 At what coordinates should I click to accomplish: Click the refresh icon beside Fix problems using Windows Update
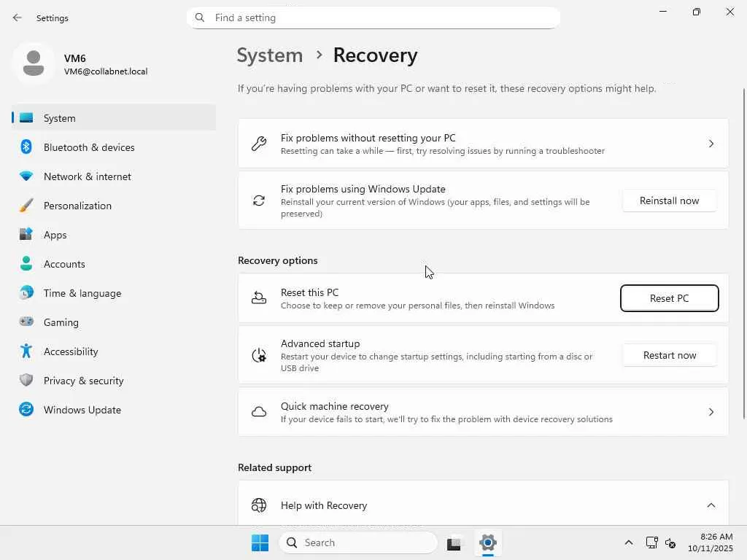(x=259, y=201)
